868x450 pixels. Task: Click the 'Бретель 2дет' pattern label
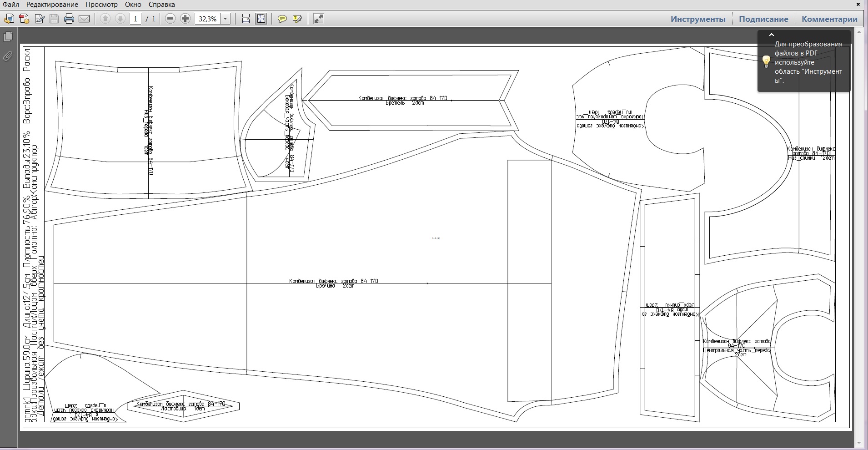(405, 103)
